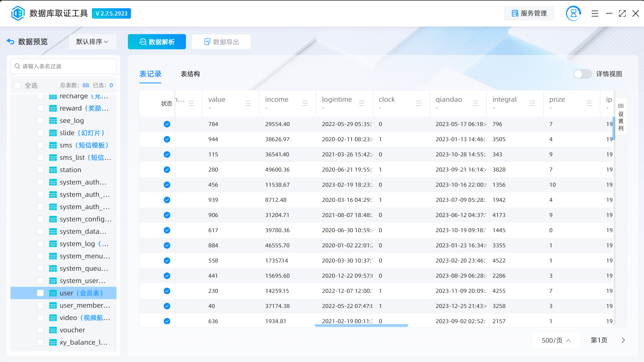The width and height of the screenshot is (644, 362).
Task: Open the hamburger menu in title bar
Action: (595, 14)
